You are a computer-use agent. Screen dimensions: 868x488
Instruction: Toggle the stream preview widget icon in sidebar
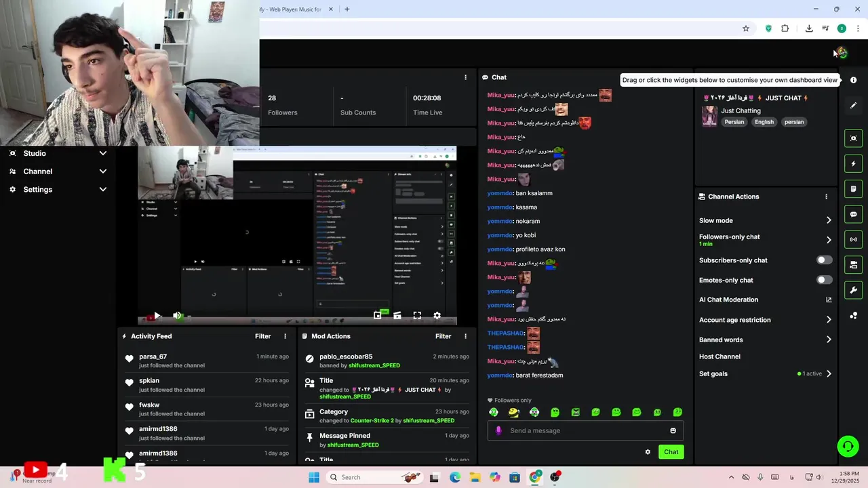click(x=853, y=138)
